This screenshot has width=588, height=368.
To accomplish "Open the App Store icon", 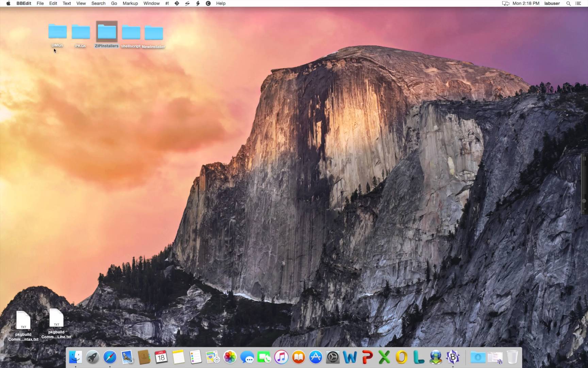I will click(x=316, y=357).
